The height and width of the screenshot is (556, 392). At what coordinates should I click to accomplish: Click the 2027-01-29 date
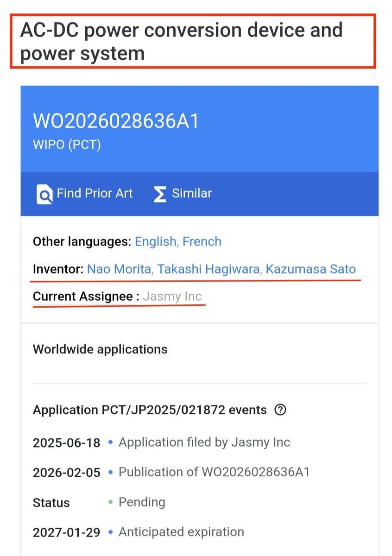[67, 533]
